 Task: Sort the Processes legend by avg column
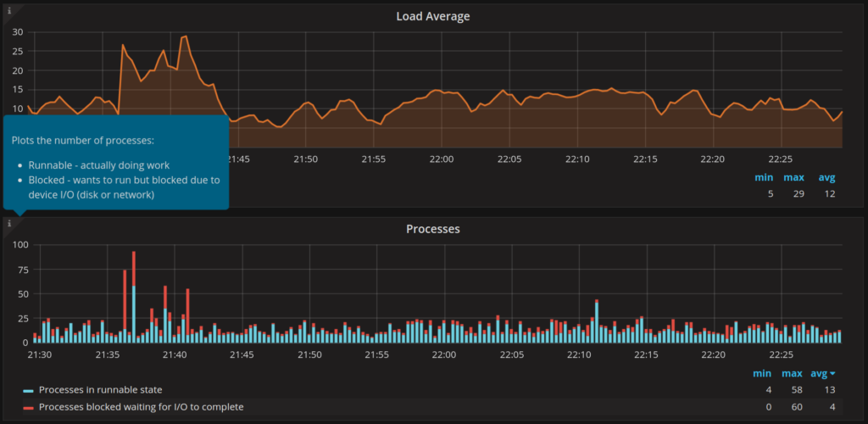[823, 374]
